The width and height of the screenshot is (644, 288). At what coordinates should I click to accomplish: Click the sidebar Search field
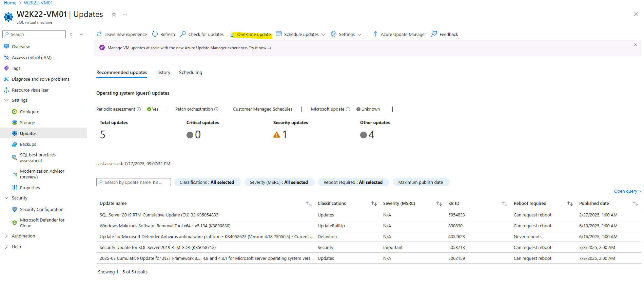(34, 34)
